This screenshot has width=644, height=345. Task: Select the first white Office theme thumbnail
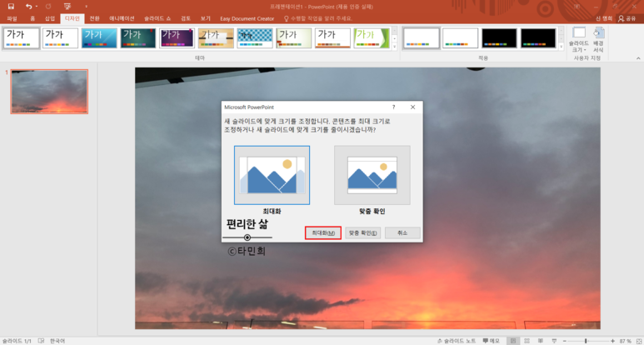coord(22,38)
